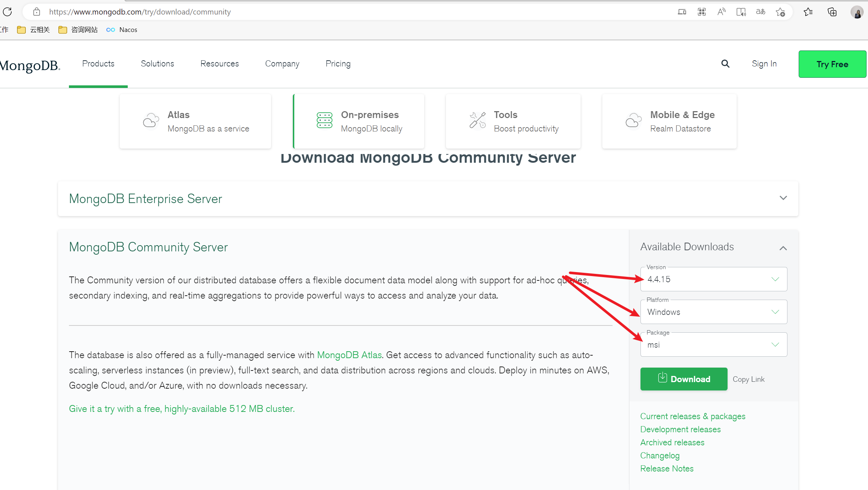The height and width of the screenshot is (490, 868).
Task: Click the MongoDB logo
Action: click(x=30, y=65)
